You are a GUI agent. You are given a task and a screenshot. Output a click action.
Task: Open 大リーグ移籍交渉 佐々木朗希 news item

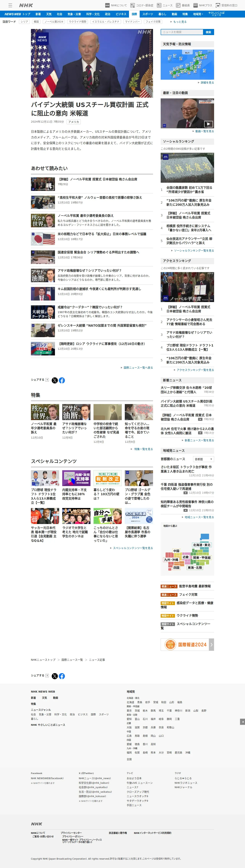click(x=186, y=390)
